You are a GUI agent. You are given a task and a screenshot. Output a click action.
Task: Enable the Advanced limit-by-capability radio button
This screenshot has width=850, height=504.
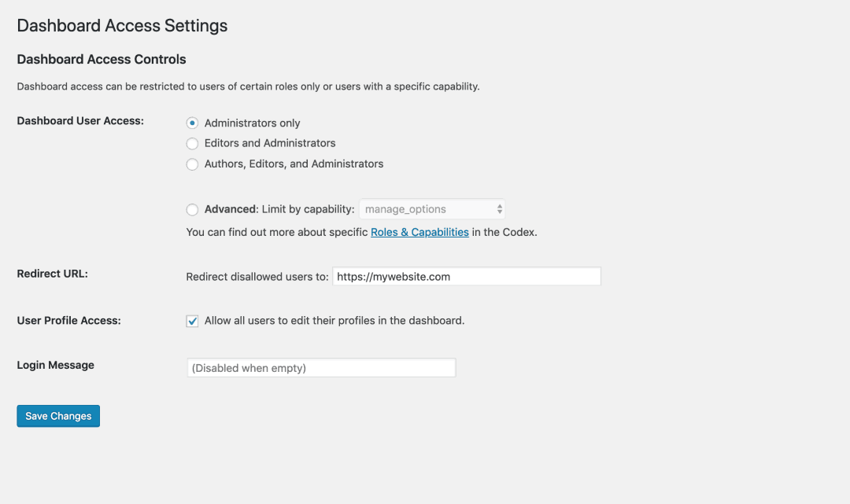(x=192, y=210)
